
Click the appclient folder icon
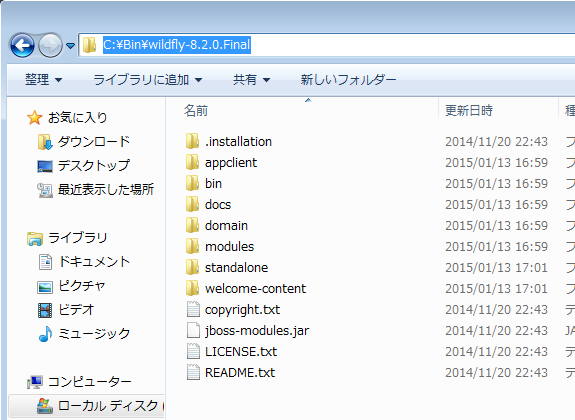click(x=193, y=162)
